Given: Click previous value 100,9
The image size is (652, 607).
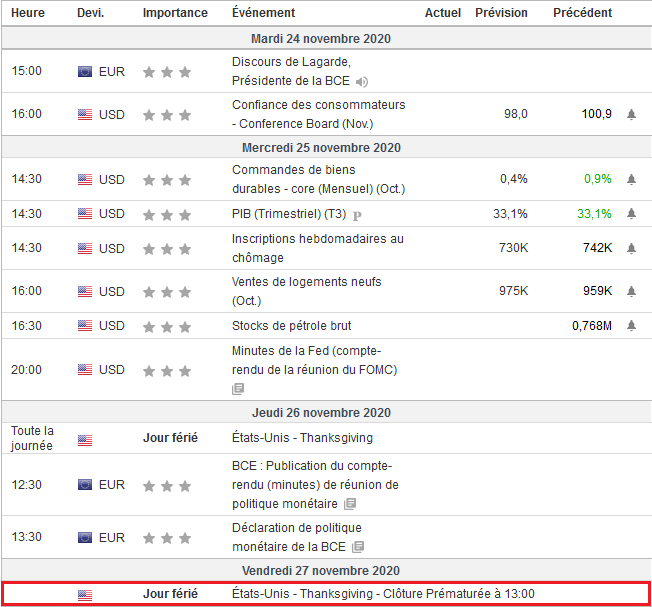Looking at the screenshot, I should (x=596, y=114).
